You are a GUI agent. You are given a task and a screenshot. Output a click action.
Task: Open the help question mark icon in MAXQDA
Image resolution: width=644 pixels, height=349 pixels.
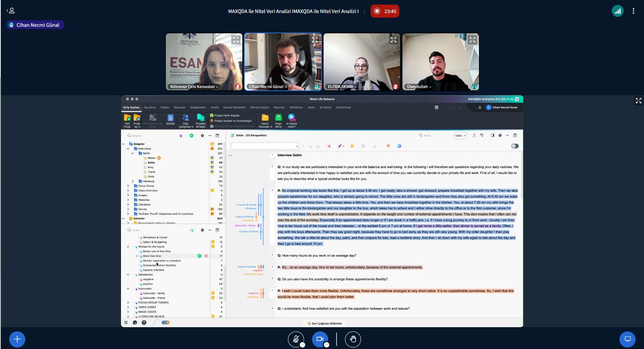click(144, 323)
